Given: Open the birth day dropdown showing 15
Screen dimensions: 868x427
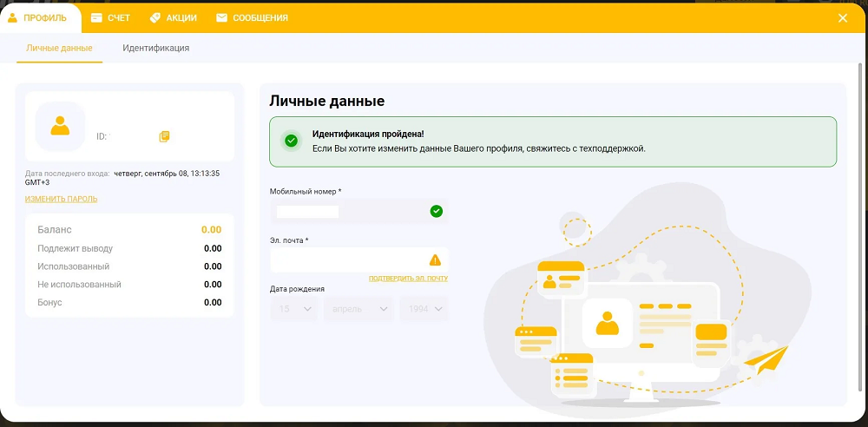Looking at the screenshot, I should tap(294, 309).
